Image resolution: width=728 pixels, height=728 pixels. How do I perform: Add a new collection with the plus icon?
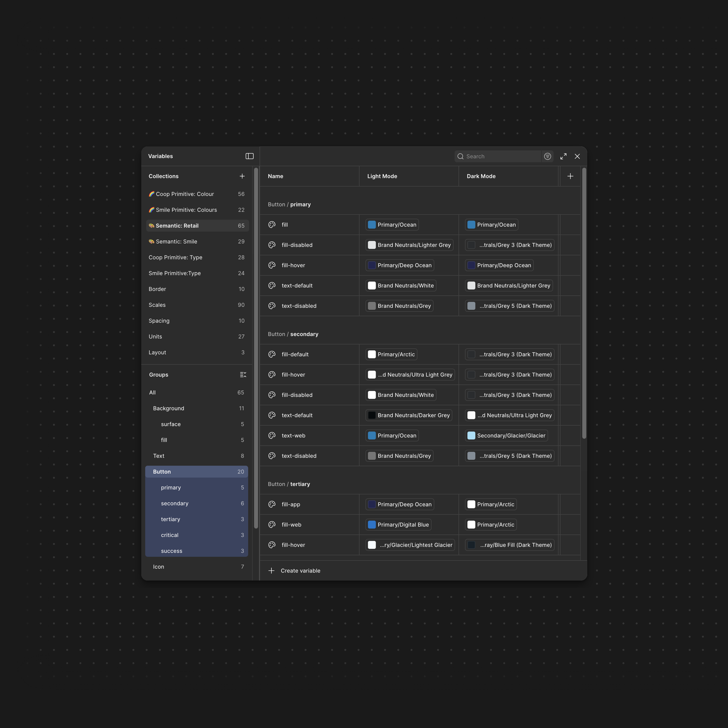[x=242, y=176]
